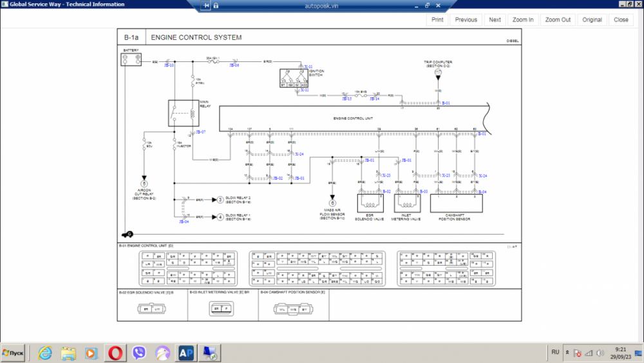Click the volume speaker tray icon

click(x=600, y=353)
